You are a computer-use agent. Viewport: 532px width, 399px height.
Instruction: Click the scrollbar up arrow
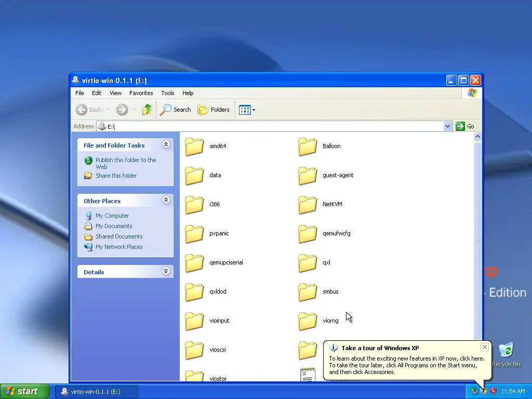pos(477,137)
